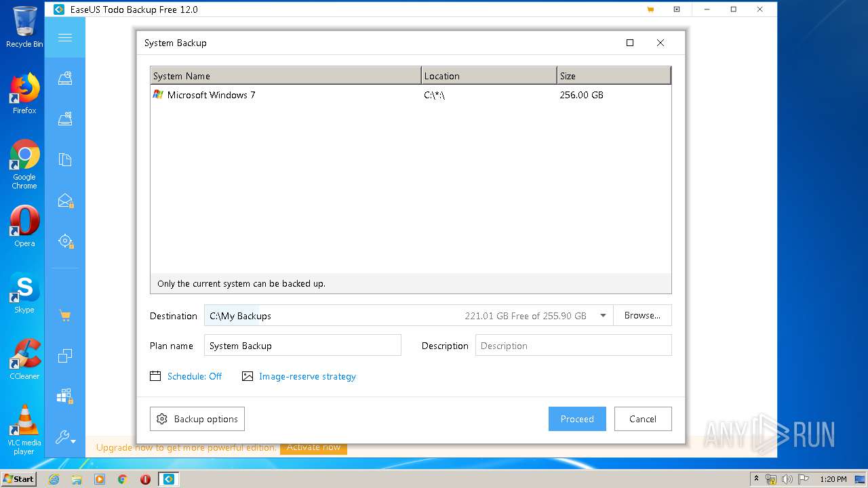Click the 256.00 GB size value

coord(582,95)
